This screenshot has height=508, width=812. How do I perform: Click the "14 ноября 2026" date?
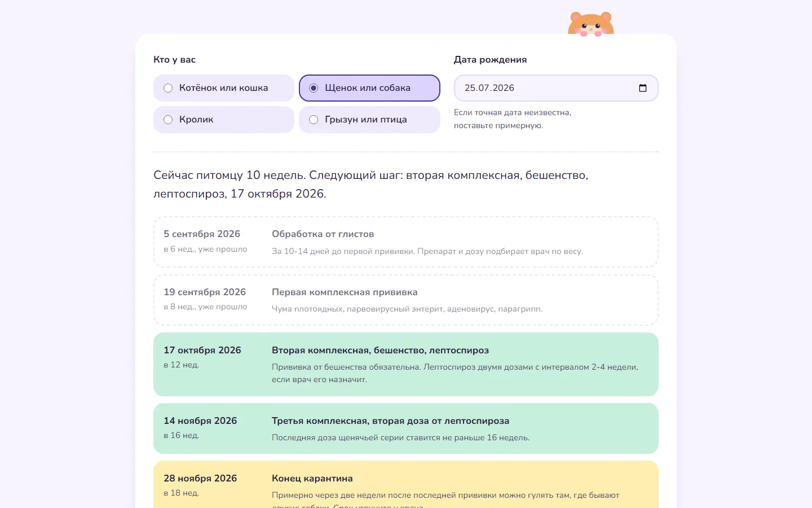point(200,421)
